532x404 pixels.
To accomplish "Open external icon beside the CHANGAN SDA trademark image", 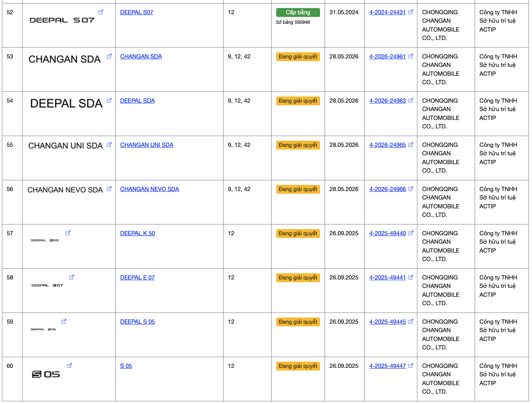I will (x=109, y=56).
